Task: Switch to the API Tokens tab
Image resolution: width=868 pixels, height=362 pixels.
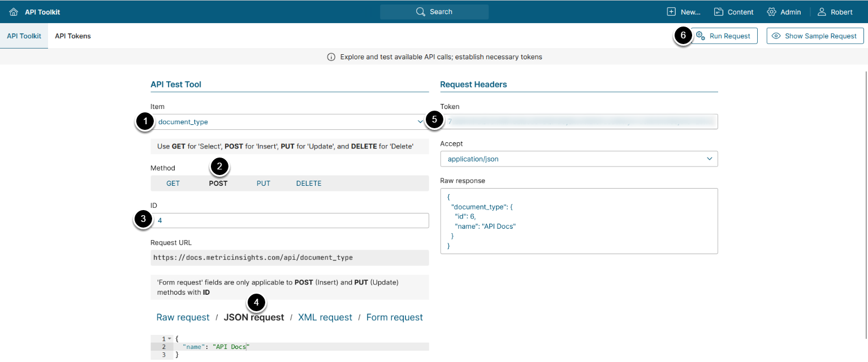Action: [x=73, y=36]
